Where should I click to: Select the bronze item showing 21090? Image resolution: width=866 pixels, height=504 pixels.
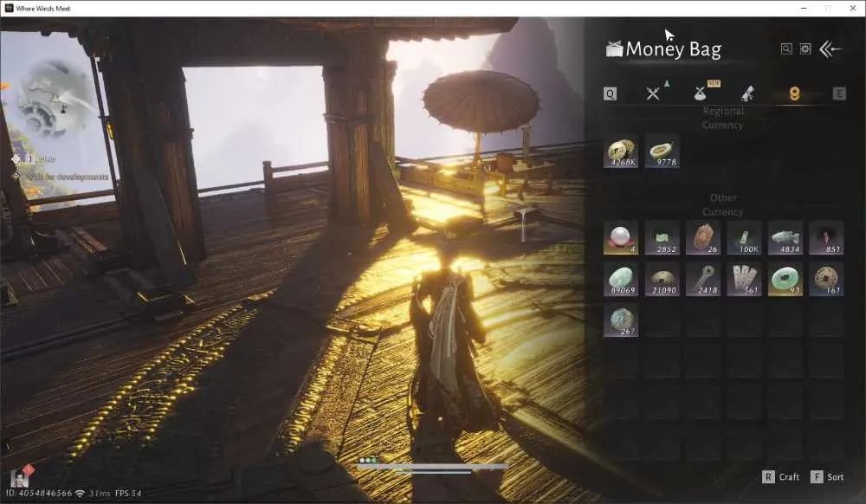pos(662,279)
